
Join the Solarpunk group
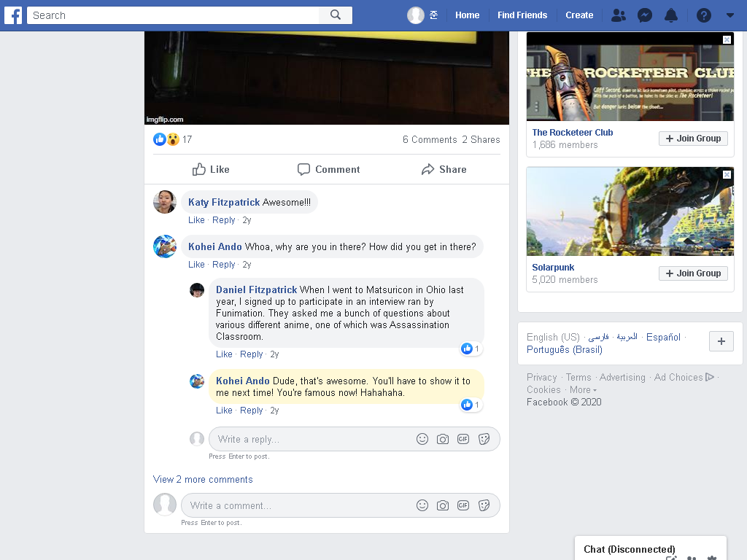tap(693, 273)
